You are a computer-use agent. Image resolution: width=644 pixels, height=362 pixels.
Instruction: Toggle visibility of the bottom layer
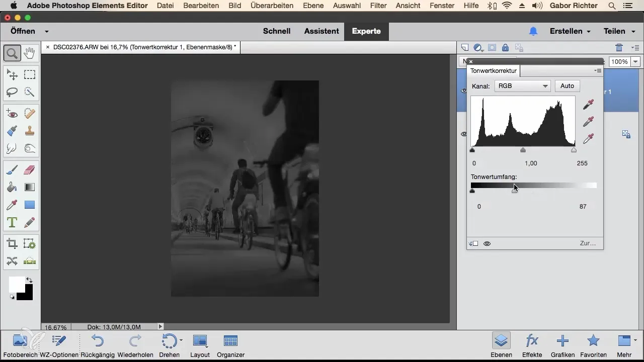463,134
